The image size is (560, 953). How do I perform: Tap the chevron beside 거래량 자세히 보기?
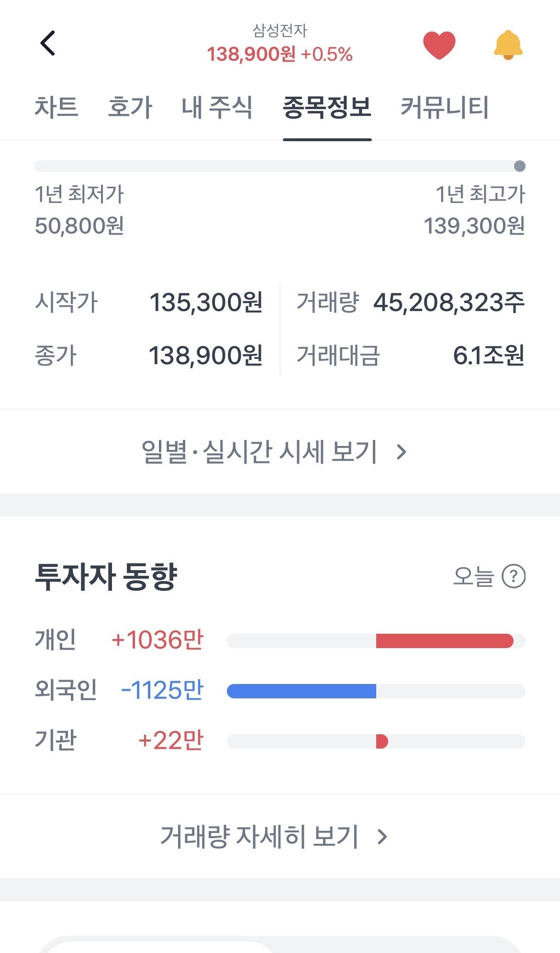382,836
